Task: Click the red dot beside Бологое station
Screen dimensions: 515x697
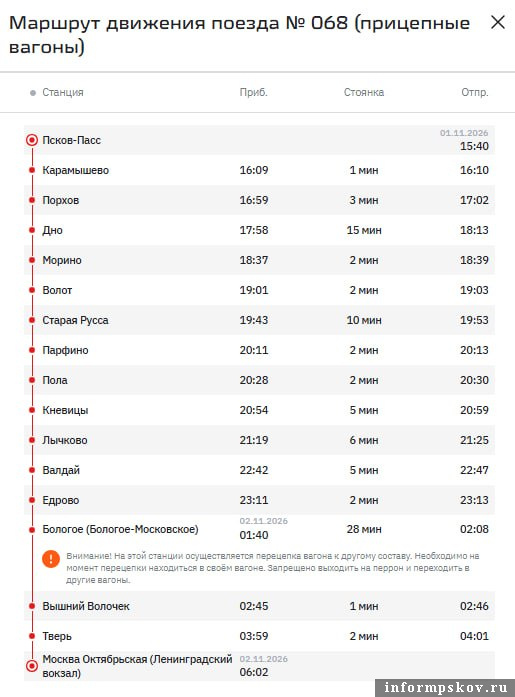Action: 32,529
